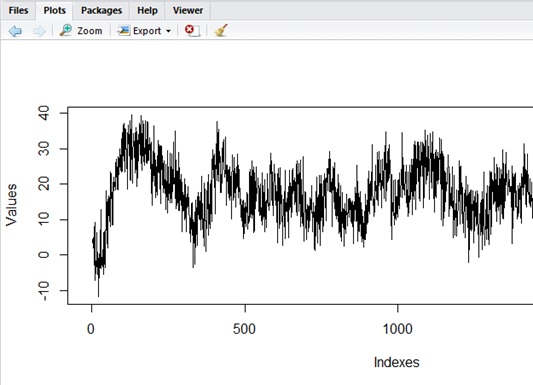Viewport: 533px width, 385px height.
Task: Click the 40 tick label on y-axis
Action: pos(44,113)
